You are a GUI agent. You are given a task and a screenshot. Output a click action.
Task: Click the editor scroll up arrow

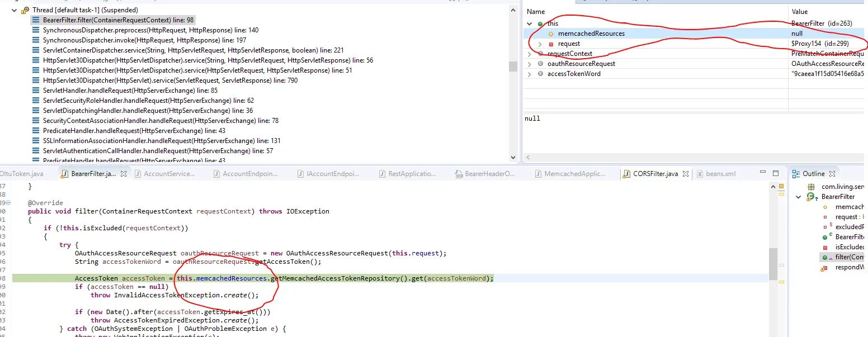coord(773,187)
